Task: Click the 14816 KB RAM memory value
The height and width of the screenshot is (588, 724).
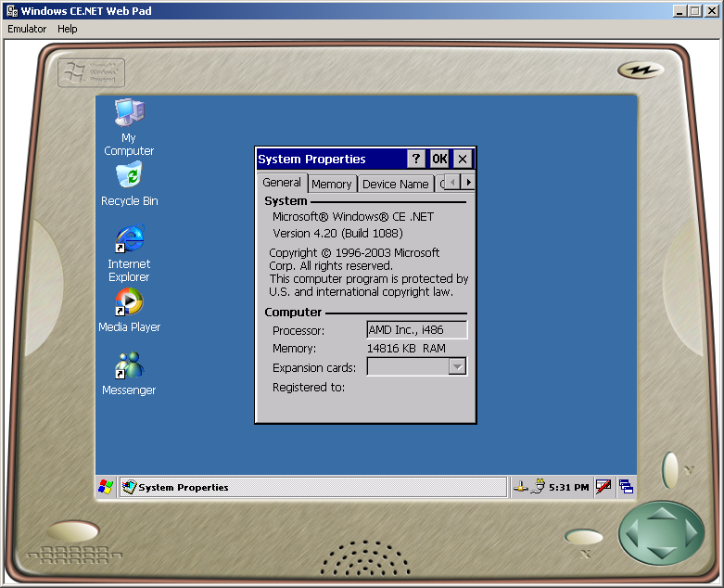Action: [406, 349]
